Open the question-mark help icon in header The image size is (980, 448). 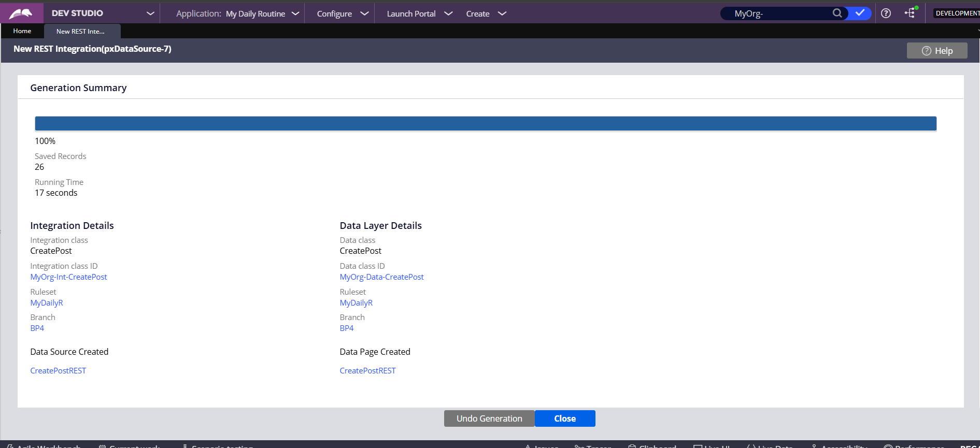click(886, 13)
